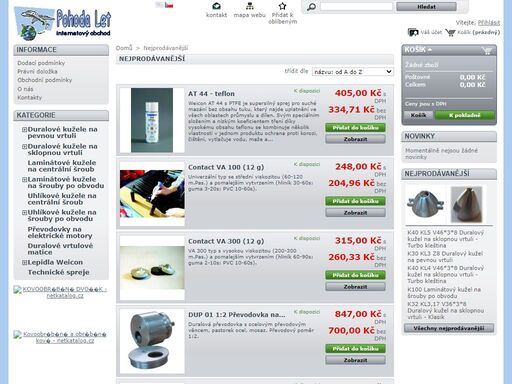512x384 pixels.
Task: Click the magnifying glass search icon
Action: (311, 7)
